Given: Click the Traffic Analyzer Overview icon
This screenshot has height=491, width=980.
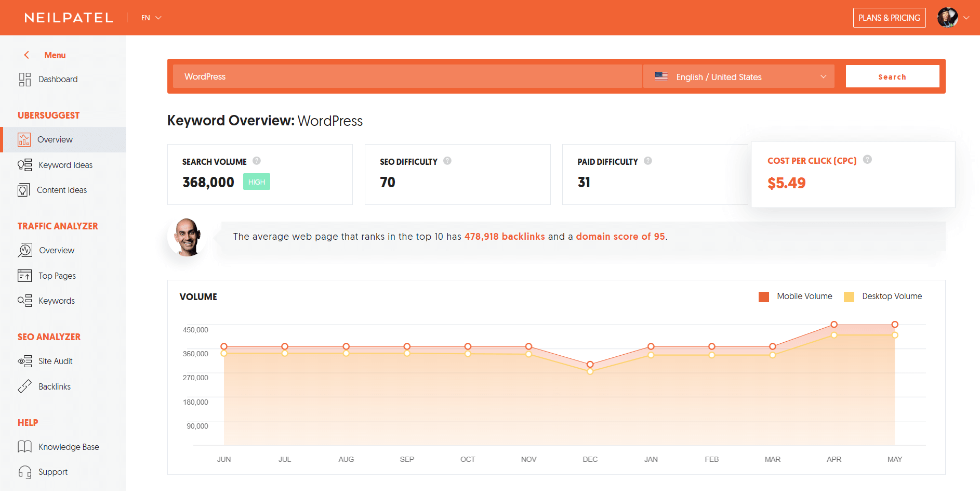Looking at the screenshot, I should pyautogui.click(x=25, y=250).
